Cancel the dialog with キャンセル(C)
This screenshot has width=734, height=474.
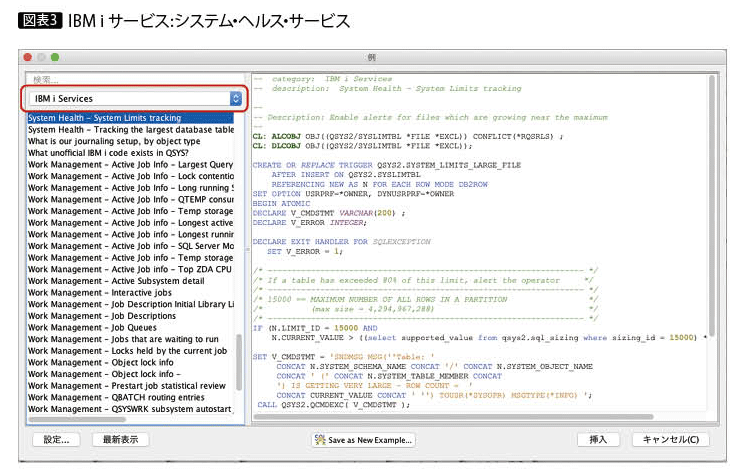677,439
